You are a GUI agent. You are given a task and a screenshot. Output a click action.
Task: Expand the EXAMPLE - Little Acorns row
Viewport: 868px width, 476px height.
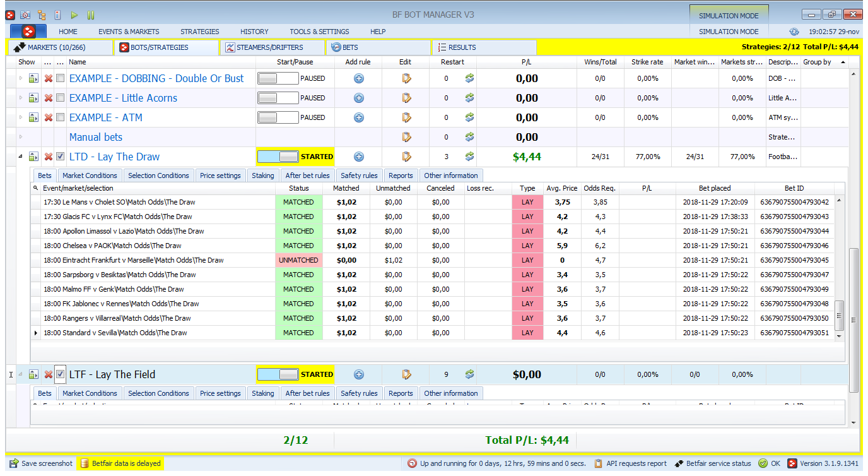click(x=20, y=98)
